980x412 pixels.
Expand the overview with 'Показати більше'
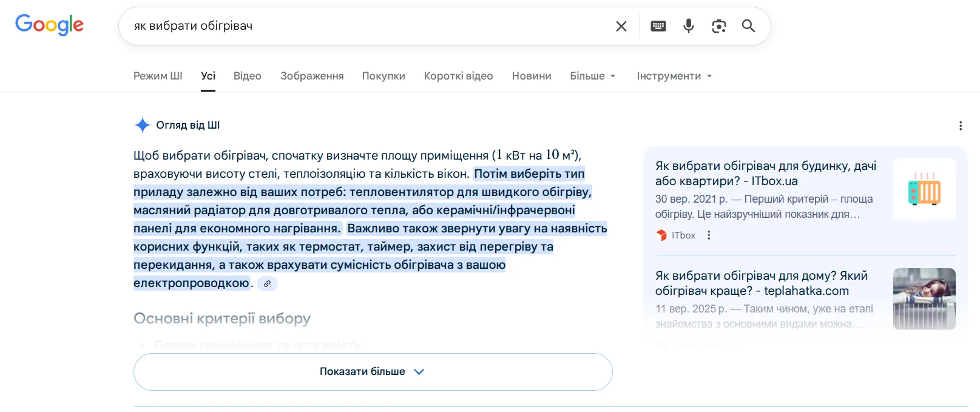tap(373, 372)
